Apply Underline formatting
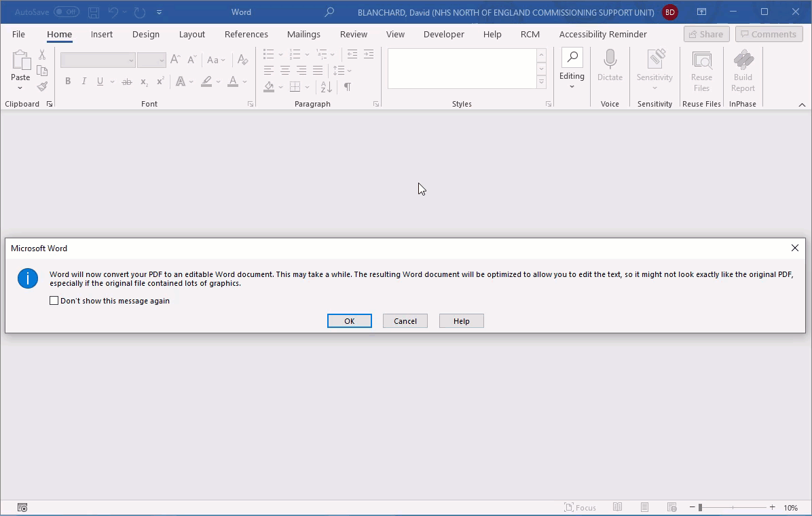812x516 pixels. click(100, 81)
